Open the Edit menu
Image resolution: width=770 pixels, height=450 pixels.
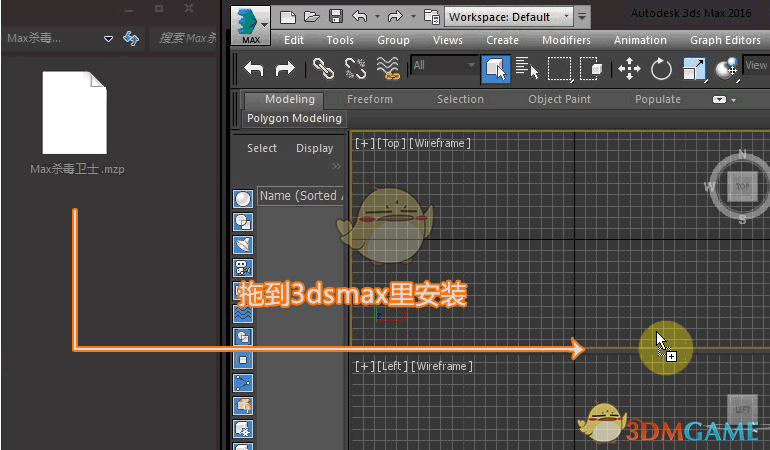pos(294,40)
